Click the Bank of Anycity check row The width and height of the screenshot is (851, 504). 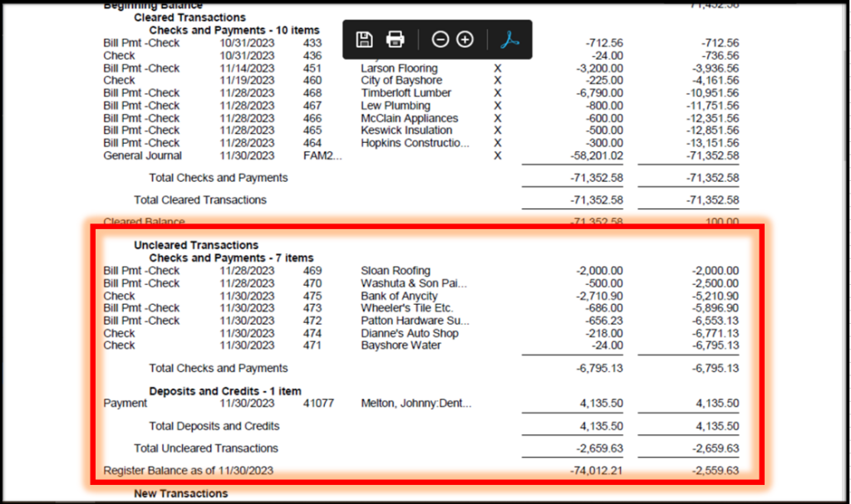(x=399, y=296)
